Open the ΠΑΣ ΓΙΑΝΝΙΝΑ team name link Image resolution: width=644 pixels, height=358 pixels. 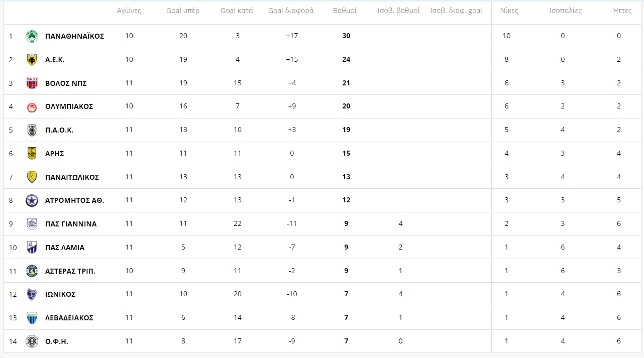coord(71,224)
